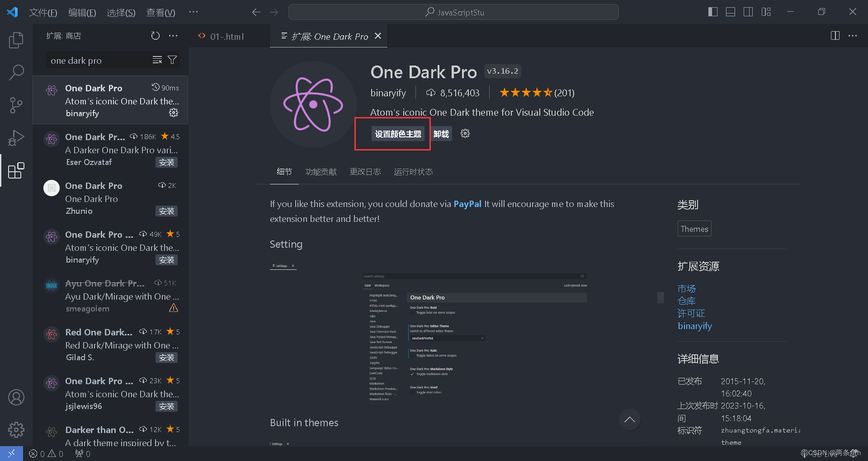Screen dimensions: 868x461
Task: Switch to the 01-.html editor tab
Action: point(227,36)
